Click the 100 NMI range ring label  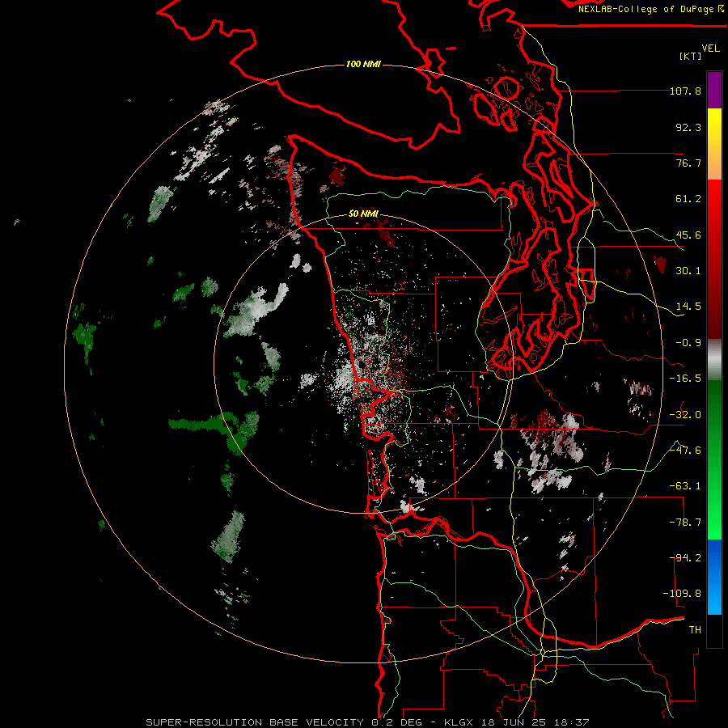coord(363,64)
